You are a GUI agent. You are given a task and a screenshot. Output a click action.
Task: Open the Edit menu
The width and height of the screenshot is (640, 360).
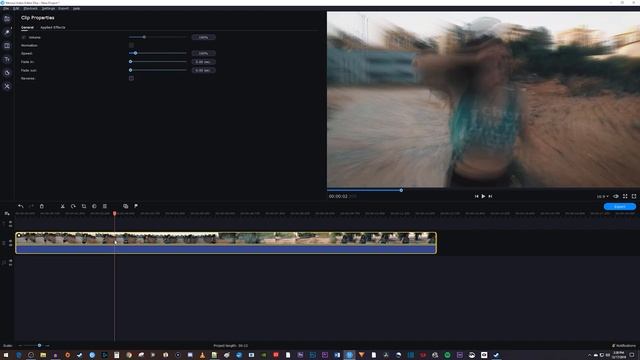click(16, 9)
